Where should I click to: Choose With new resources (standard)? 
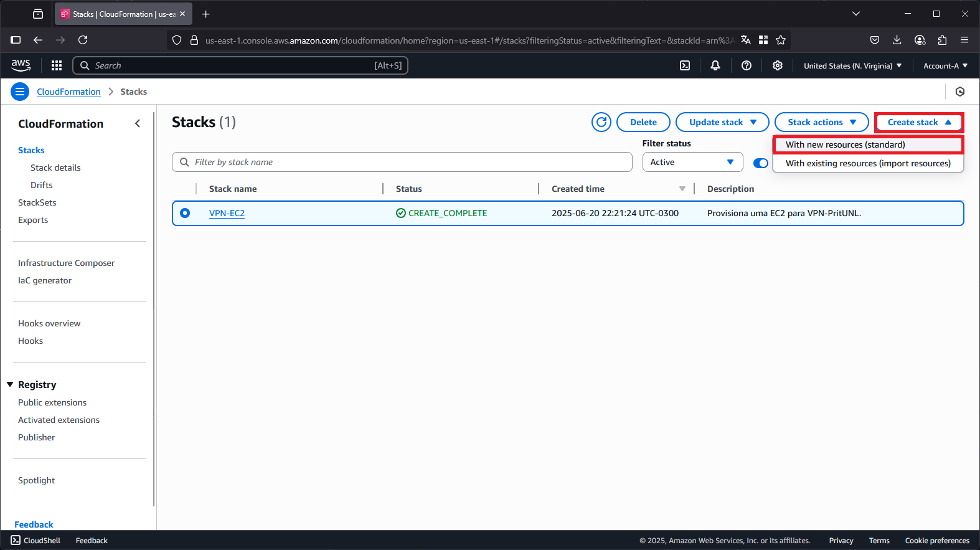869,145
